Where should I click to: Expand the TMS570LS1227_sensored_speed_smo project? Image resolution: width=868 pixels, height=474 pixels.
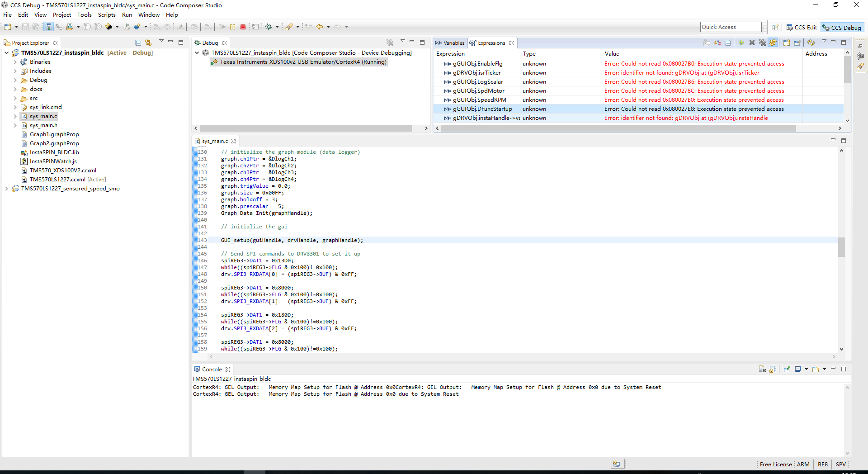6,189
